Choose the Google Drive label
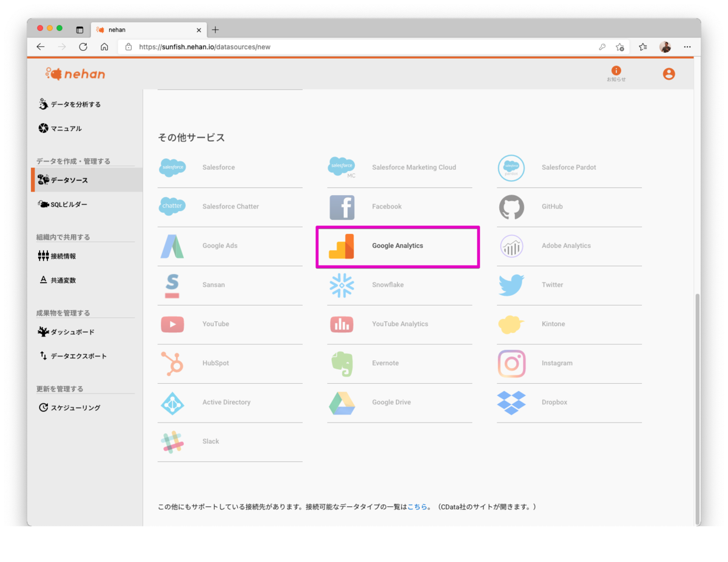Screen dimensions: 728x562 [391, 402]
